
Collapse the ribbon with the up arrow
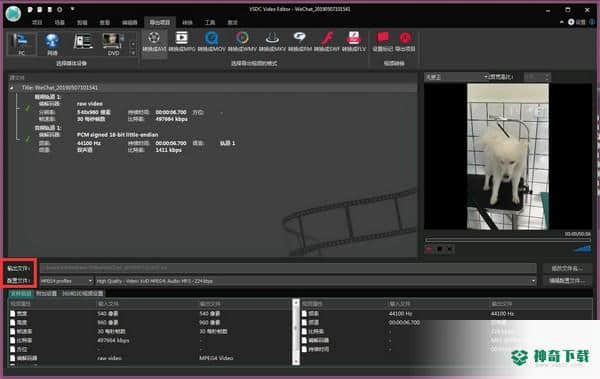(562, 22)
